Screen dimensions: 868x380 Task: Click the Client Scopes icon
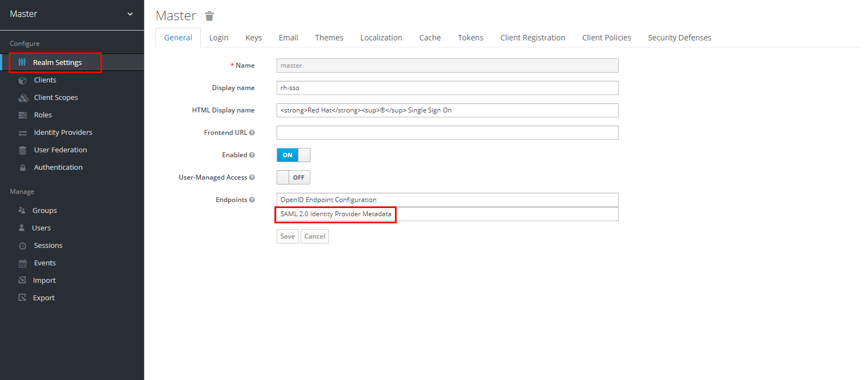[x=23, y=98]
